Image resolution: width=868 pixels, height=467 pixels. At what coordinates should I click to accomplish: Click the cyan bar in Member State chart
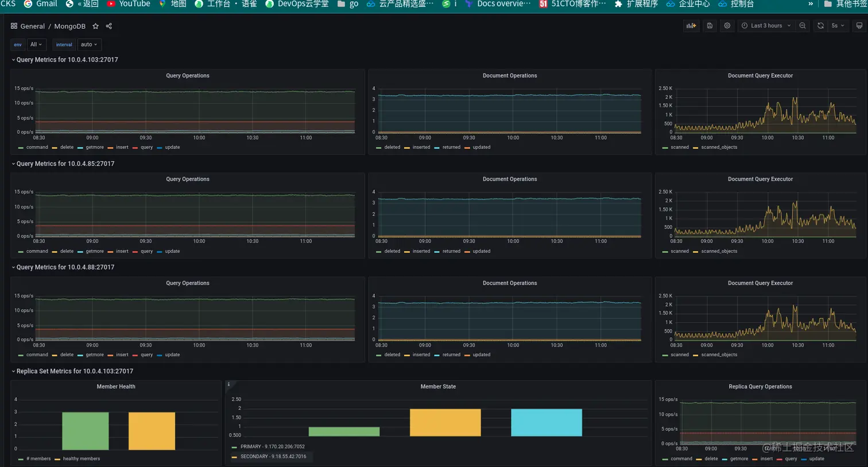(547, 422)
